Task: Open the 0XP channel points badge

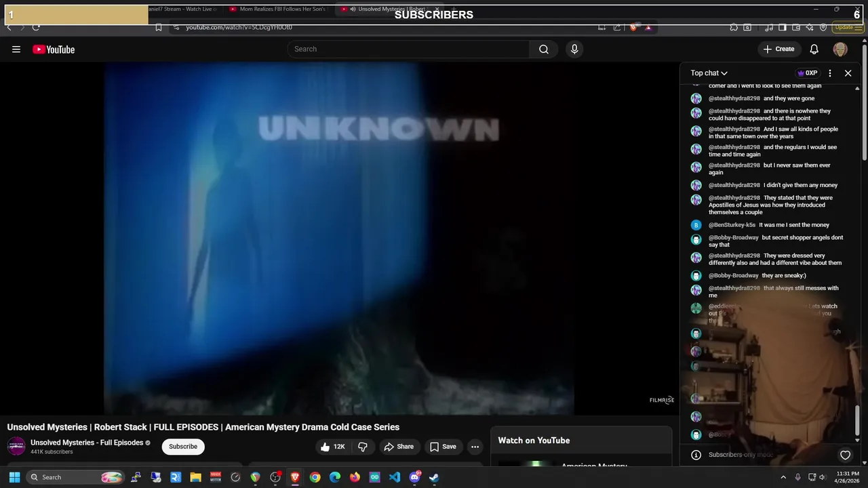Action: tap(807, 73)
